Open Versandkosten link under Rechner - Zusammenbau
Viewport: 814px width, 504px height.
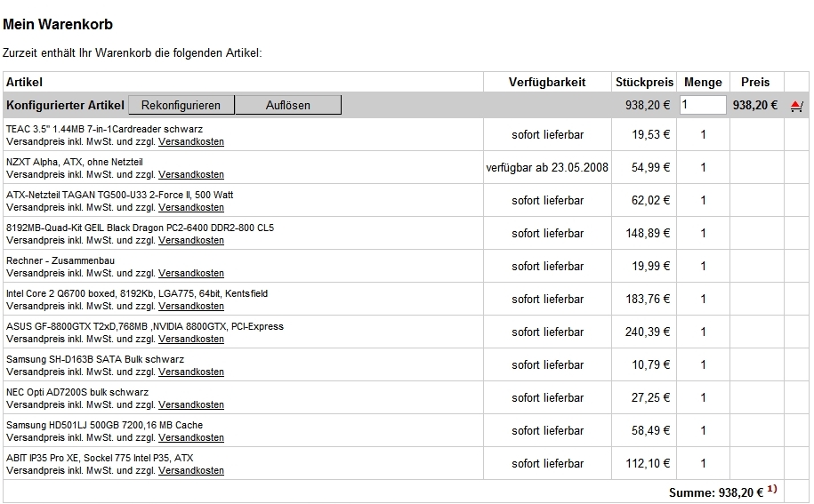(x=191, y=273)
